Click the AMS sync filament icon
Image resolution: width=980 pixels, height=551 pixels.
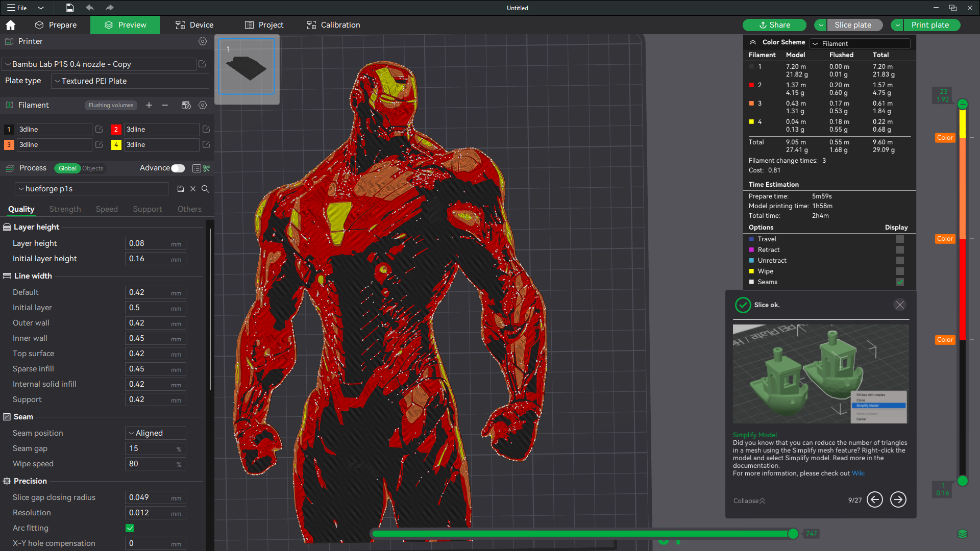(186, 105)
